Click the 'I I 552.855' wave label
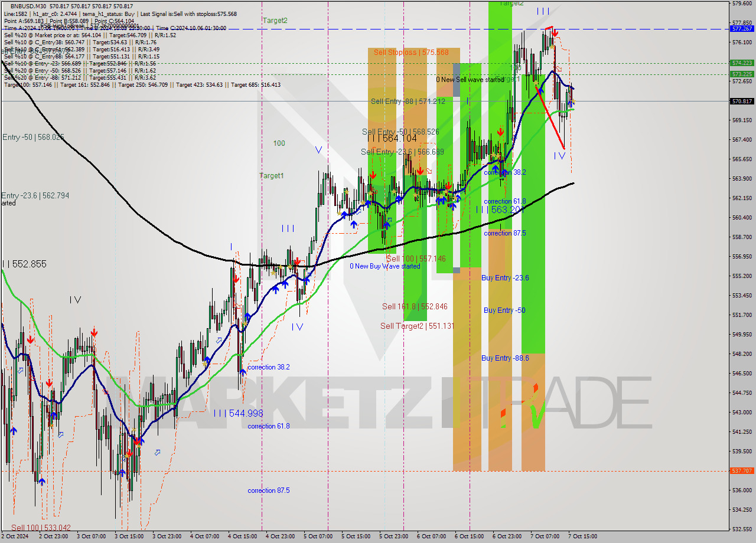Viewport: 756px width, 543px height. (x=24, y=264)
